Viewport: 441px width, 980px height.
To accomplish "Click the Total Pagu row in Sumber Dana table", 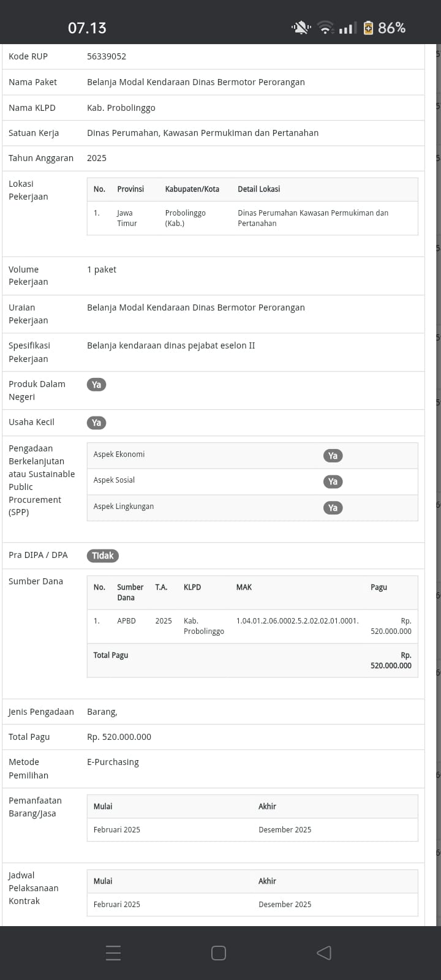I will pos(252,660).
